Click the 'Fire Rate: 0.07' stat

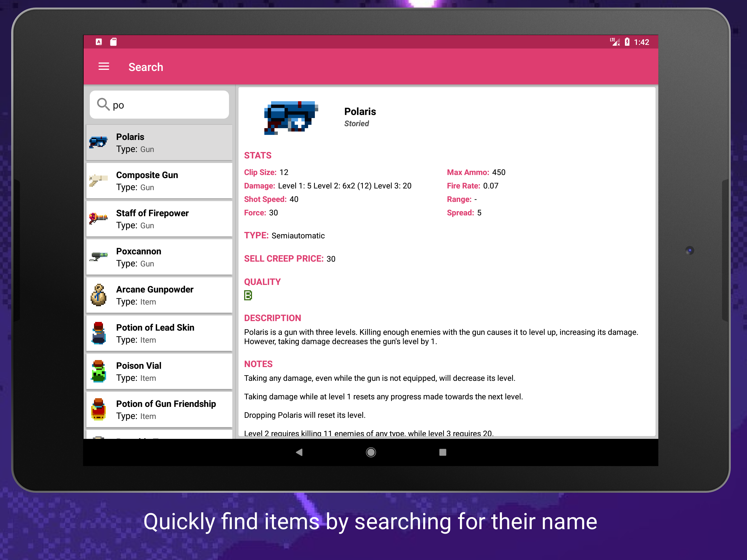pyautogui.click(x=473, y=186)
